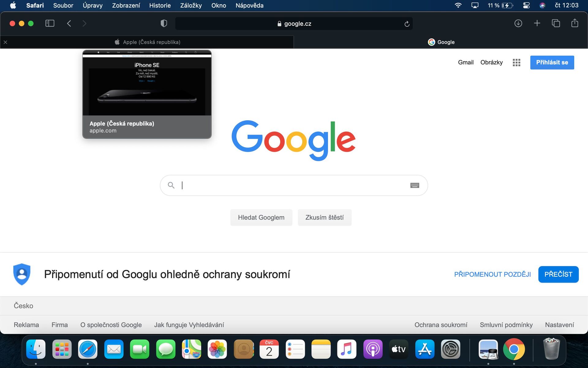Go back to previous page
Image resolution: width=588 pixels, height=368 pixels.
pos(69,23)
